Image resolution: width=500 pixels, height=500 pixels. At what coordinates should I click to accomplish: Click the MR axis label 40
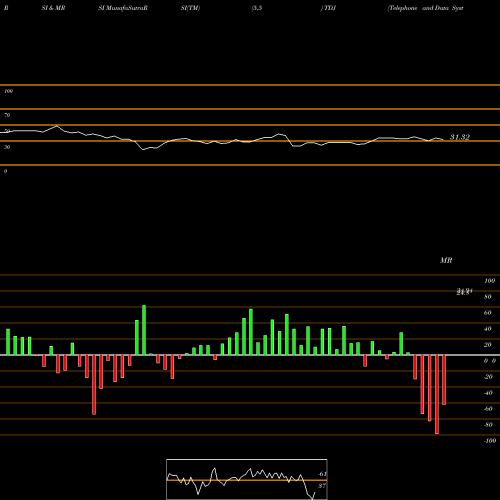[x=488, y=329]
